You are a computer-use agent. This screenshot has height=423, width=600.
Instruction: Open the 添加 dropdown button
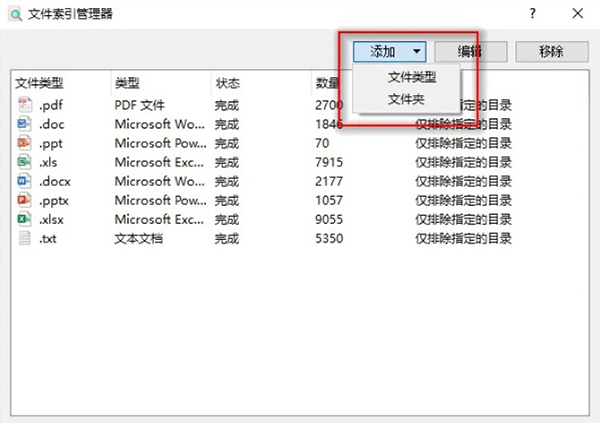click(x=390, y=51)
